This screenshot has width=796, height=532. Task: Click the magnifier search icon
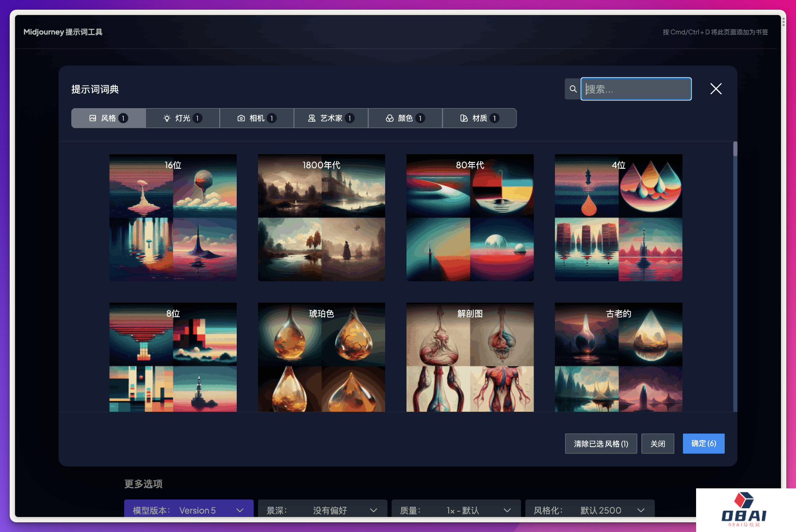(x=573, y=89)
